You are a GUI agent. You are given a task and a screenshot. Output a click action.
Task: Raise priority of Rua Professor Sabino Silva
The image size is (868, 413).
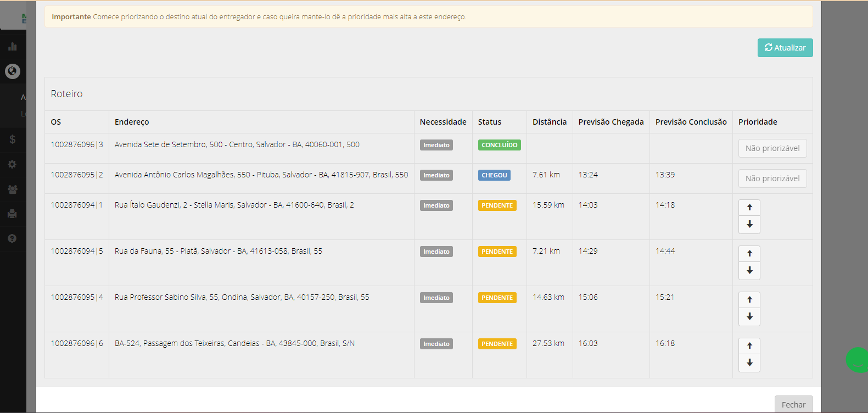click(749, 300)
